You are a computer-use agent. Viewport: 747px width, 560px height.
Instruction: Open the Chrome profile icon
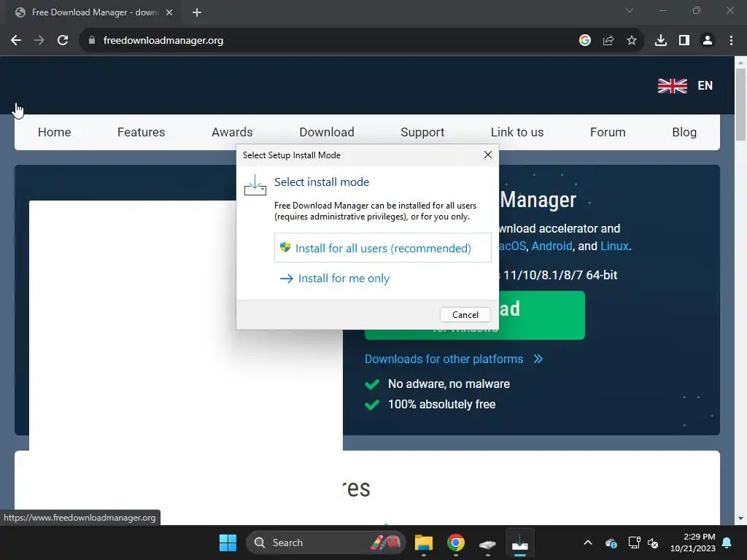tap(708, 41)
